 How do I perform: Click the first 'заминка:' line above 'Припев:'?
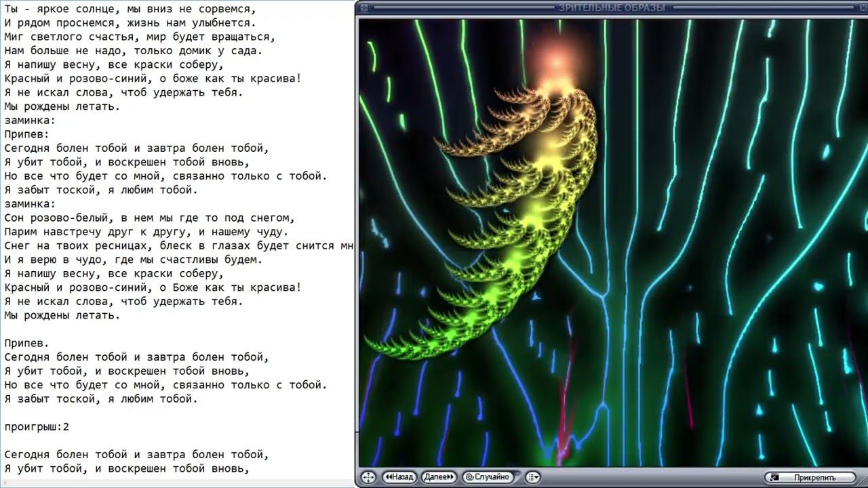coord(30,120)
